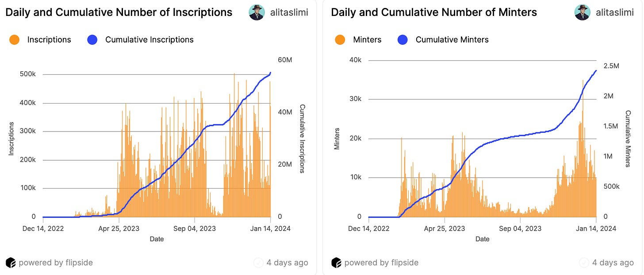Click '4 days ago' timestamp on Minters card
The height and width of the screenshot is (275, 644).
click(613, 263)
